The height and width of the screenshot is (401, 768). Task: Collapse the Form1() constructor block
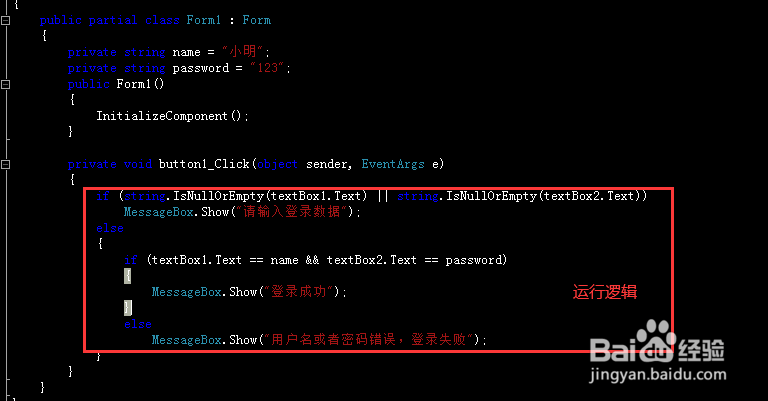(5, 85)
